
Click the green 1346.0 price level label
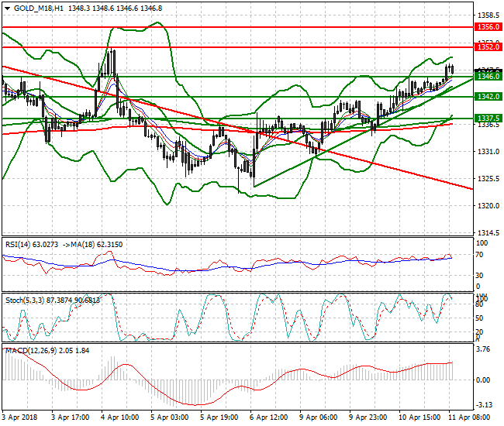click(488, 77)
